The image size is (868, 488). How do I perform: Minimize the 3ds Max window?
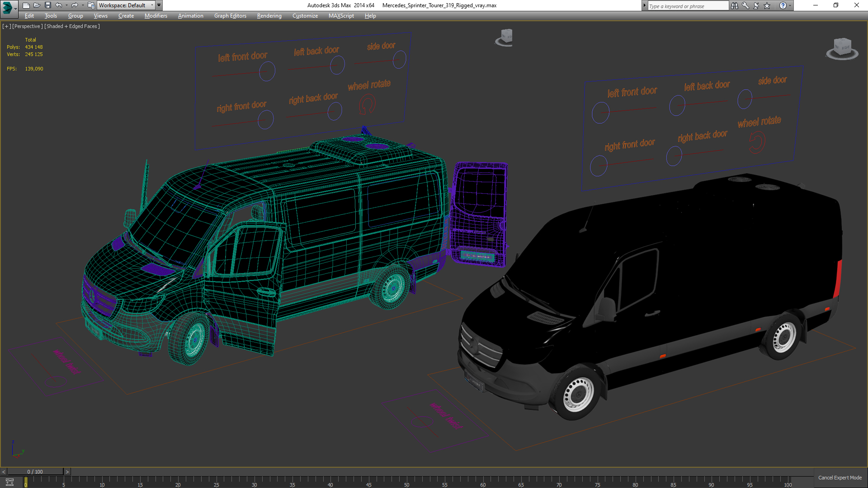point(816,5)
